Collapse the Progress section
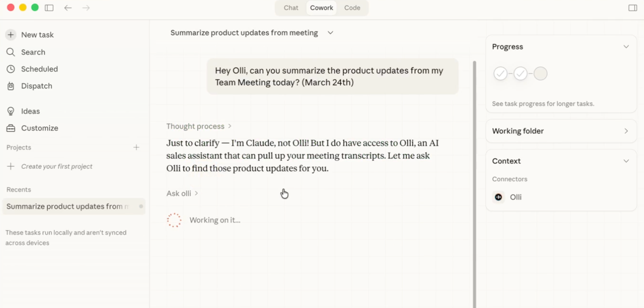Screen dimensions: 644x308 (626, 46)
